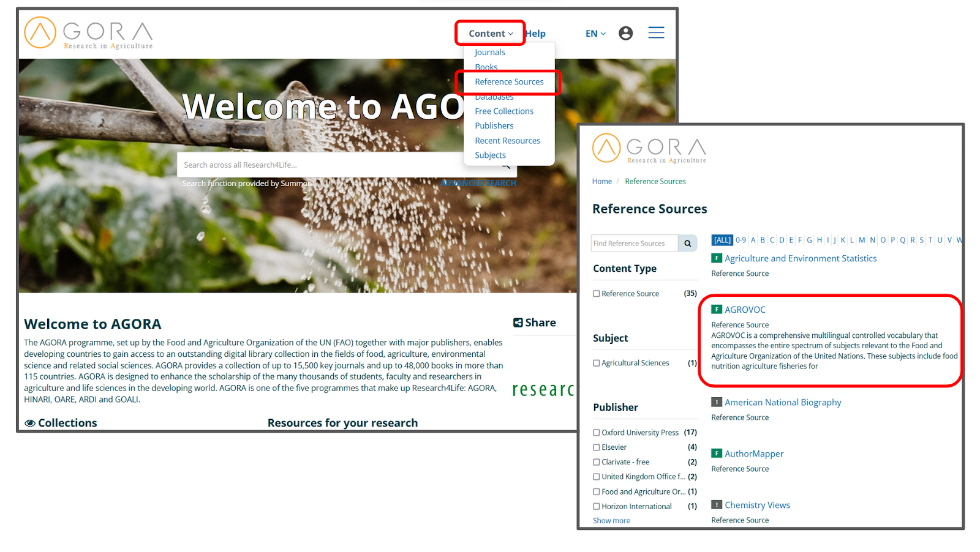Filter reference sources by letter V
This screenshot has height=552, width=980.
[x=950, y=240]
